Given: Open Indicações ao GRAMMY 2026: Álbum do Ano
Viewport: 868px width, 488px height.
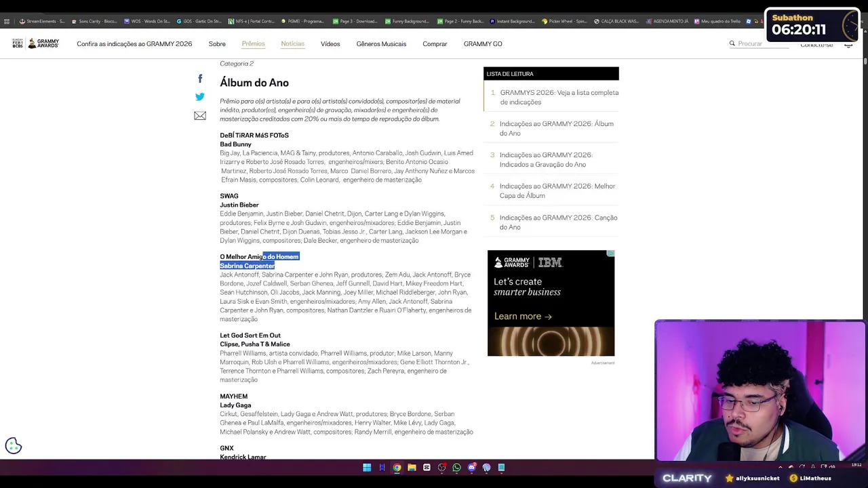Looking at the screenshot, I should click(557, 128).
